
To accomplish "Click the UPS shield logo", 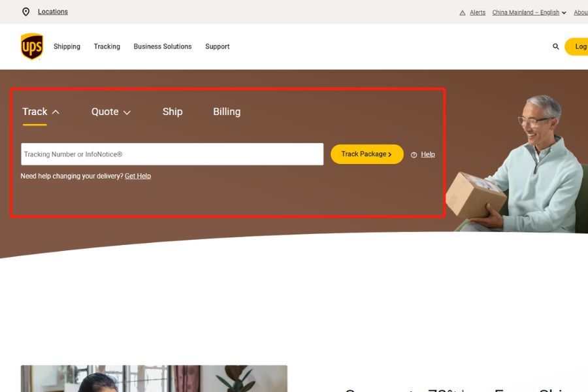I will point(32,46).
